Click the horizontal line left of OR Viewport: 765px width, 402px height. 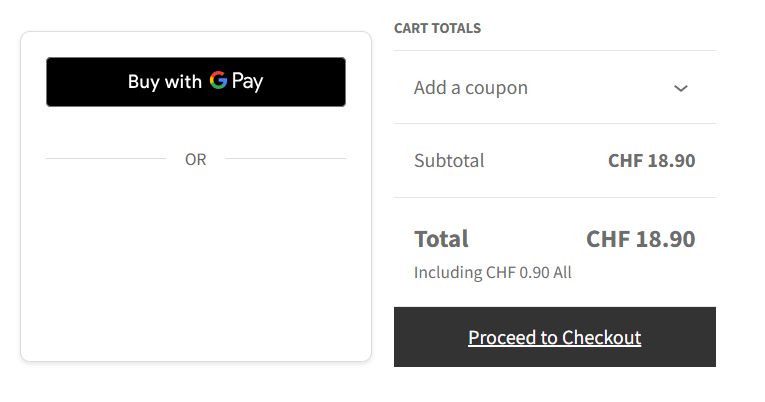click(105, 158)
